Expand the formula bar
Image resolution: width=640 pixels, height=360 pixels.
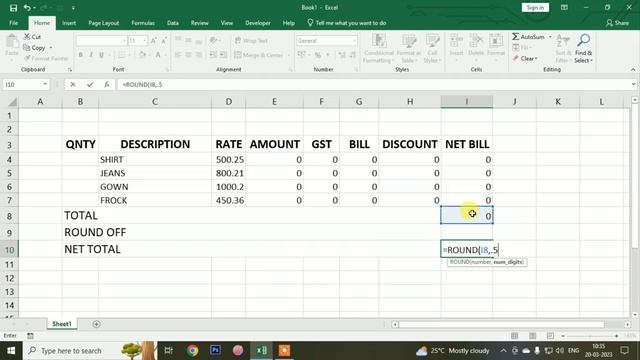[633, 84]
